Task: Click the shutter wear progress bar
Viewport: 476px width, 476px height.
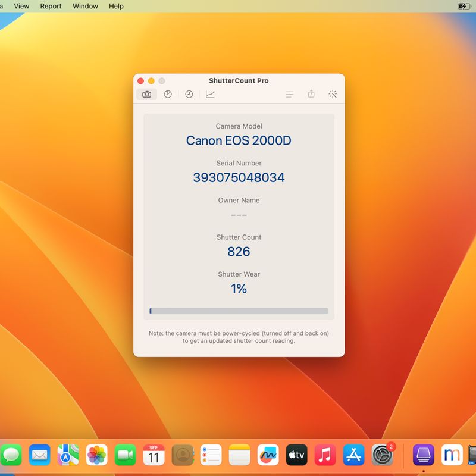Action: [x=239, y=311]
